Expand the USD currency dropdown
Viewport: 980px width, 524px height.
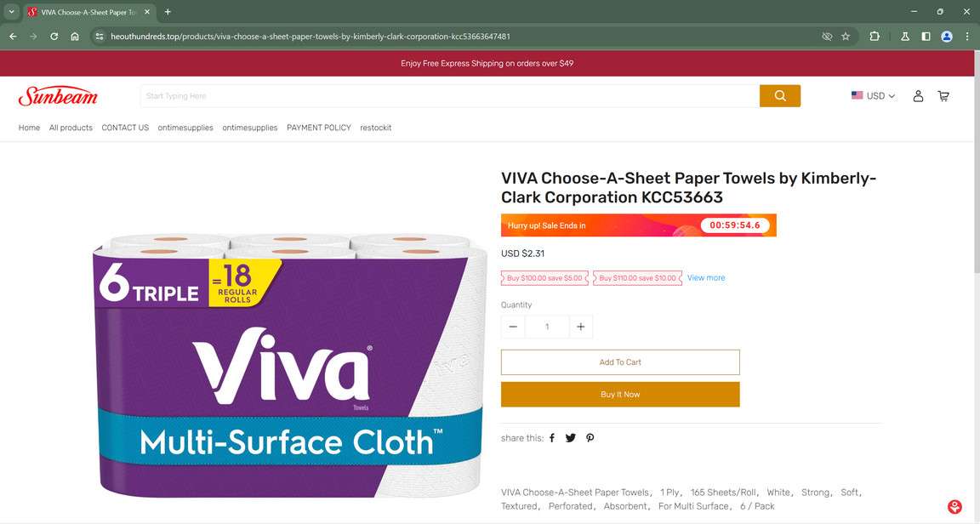[873, 95]
